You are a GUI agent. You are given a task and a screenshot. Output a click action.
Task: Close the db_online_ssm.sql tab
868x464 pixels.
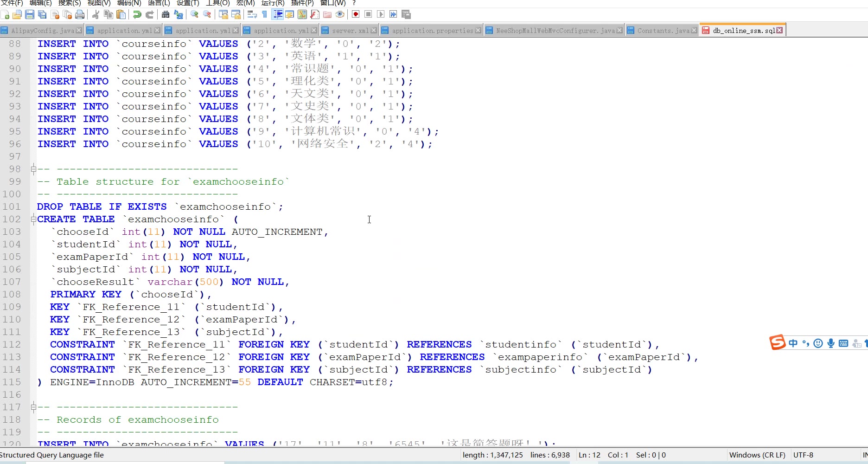[779, 30]
